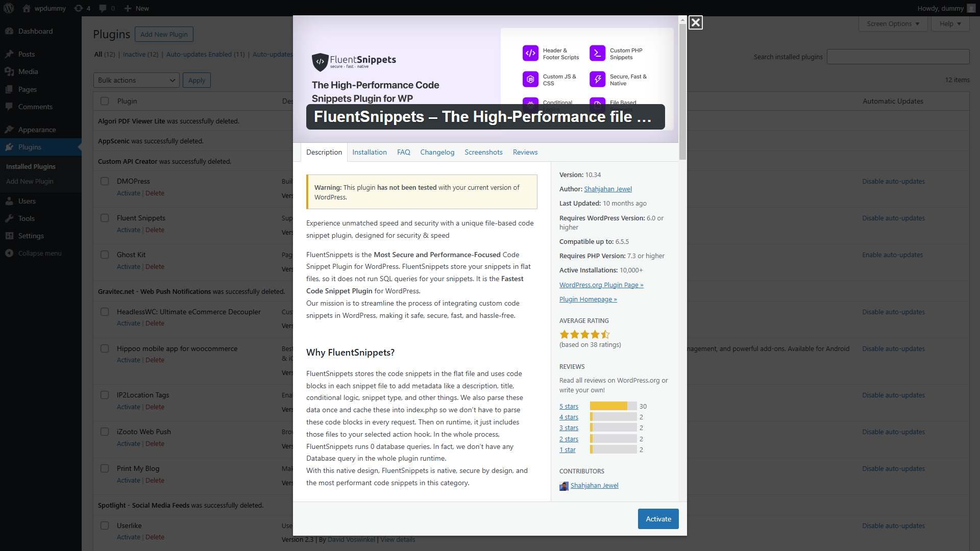Check the Fluent Snippets plugin checkbox
980x551 pixels.
coord(105,218)
